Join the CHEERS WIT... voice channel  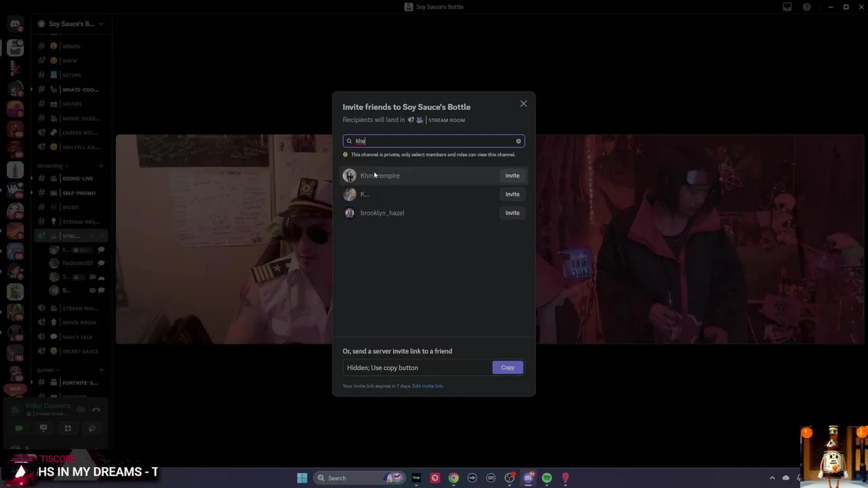point(71,132)
